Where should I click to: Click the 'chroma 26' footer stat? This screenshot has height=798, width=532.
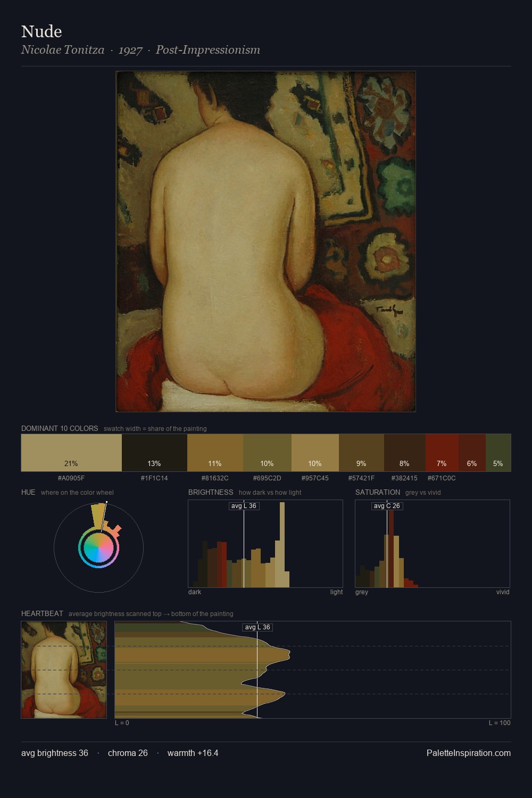128,753
